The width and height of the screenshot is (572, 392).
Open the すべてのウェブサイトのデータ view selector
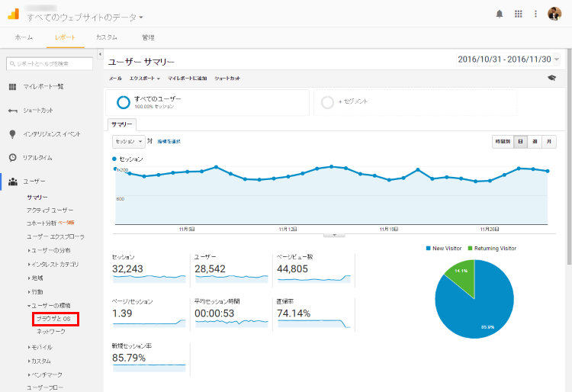tap(85, 17)
